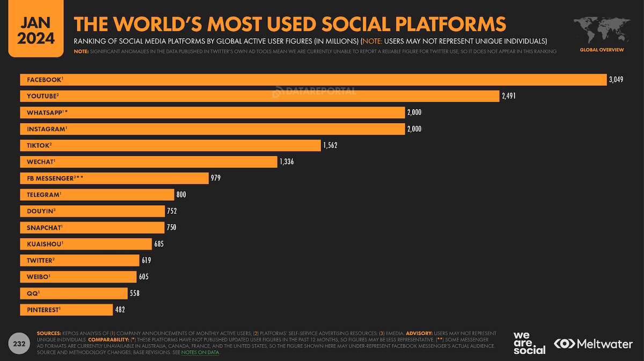Viewport: 644px width, 361px height.
Task: Click the WeChat bar
Action: coord(149,162)
